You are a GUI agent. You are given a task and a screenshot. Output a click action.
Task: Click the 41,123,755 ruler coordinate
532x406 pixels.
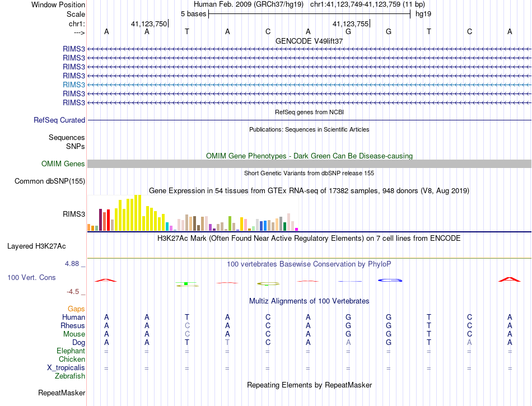tap(351, 24)
